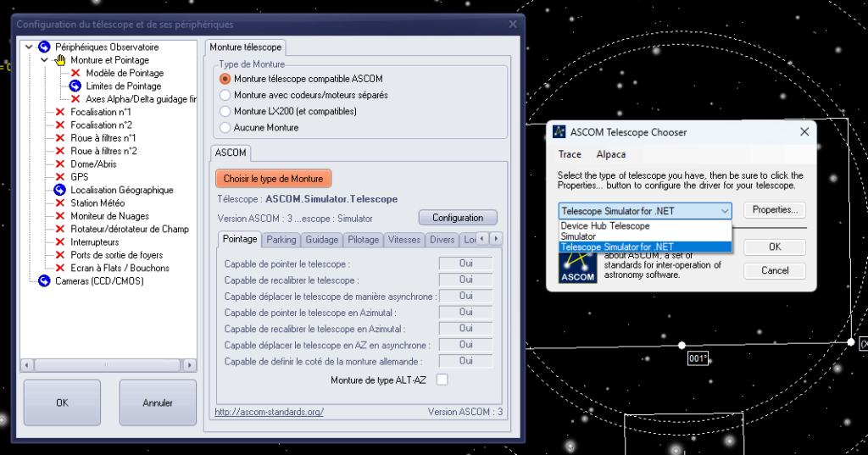Select the Pointage tab

tap(240, 239)
